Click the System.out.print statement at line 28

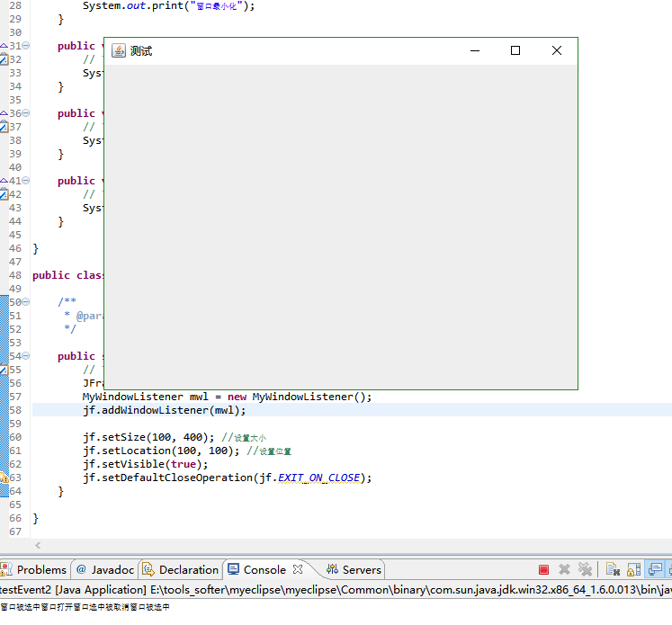coord(168,6)
